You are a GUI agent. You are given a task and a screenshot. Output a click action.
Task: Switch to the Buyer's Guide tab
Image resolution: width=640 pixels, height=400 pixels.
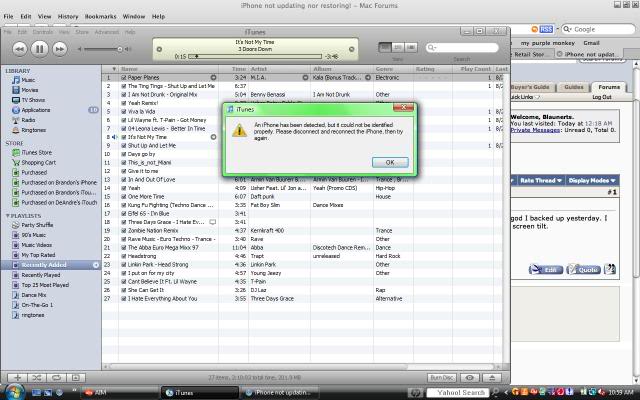pyautogui.click(x=530, y=87)
